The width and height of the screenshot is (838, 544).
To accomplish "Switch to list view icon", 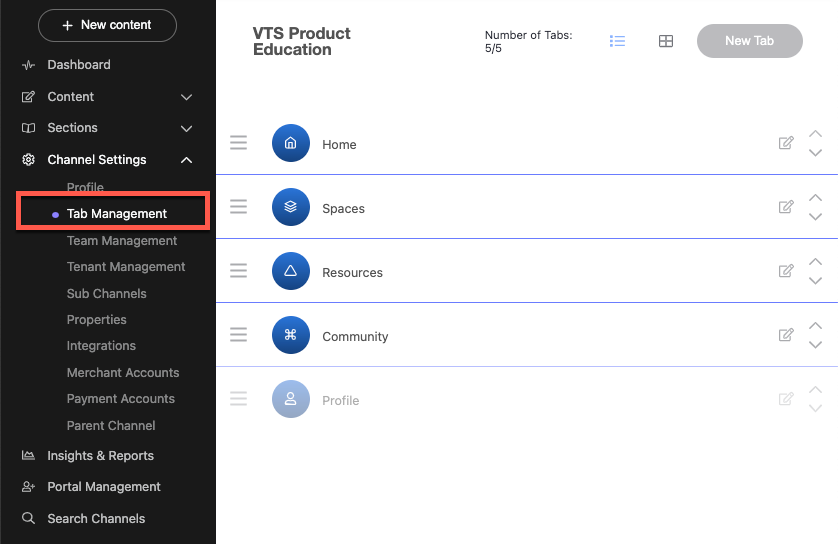I will tap(617, 41).
